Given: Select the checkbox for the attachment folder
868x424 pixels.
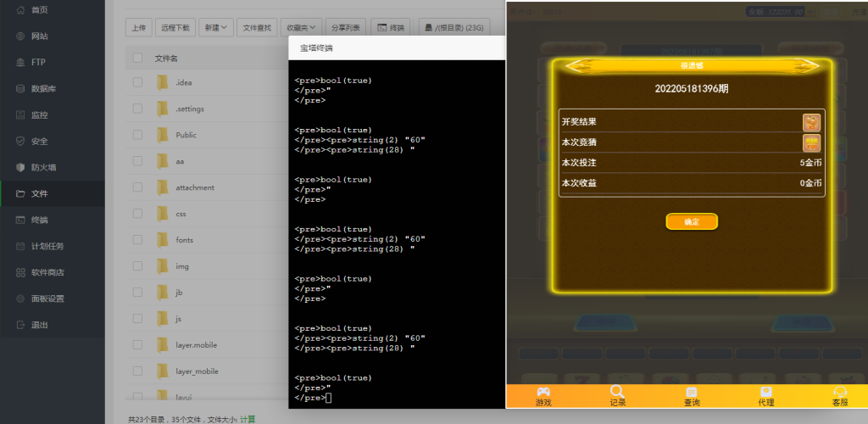Looking at the screenshot, I should click(x=137, y=187).
